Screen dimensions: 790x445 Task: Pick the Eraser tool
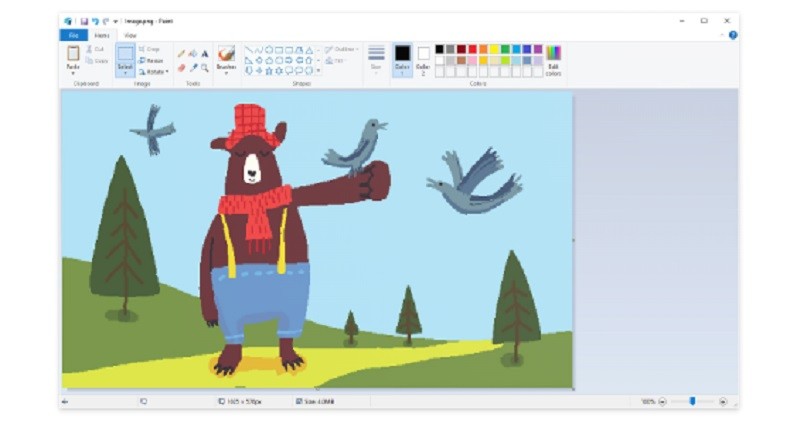(181, 68)
